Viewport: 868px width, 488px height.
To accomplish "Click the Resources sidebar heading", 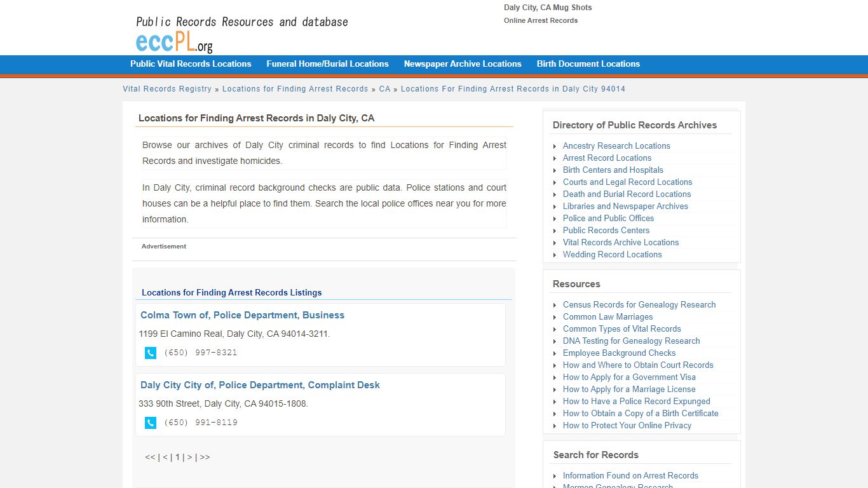I will [576, 284].
